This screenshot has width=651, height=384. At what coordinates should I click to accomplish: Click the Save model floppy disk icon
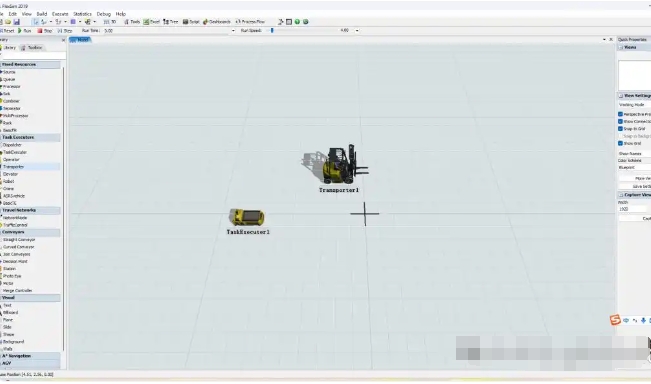[17, 22]
